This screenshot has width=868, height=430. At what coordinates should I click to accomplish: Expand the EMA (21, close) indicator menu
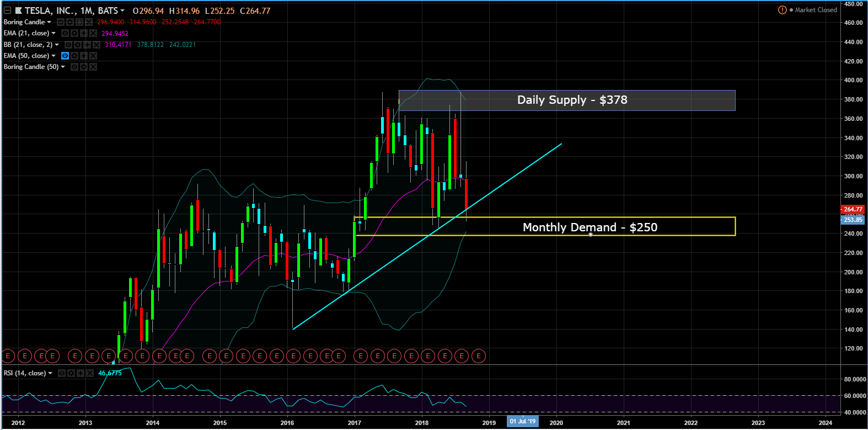pos(53,33)
